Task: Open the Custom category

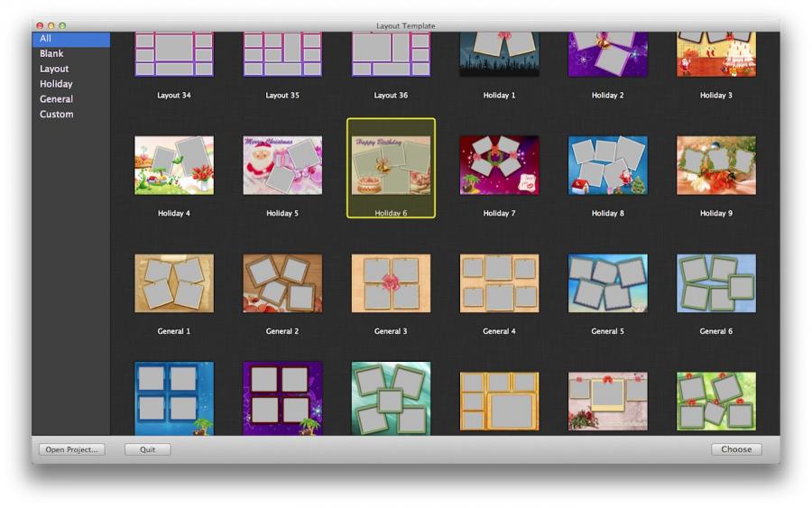Action: [x=56, y=114]
